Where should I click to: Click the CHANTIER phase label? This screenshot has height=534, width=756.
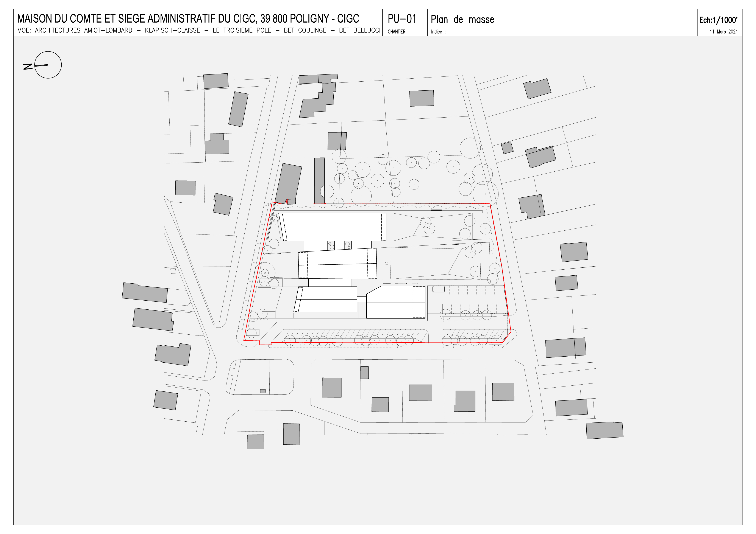pos(397,32)
